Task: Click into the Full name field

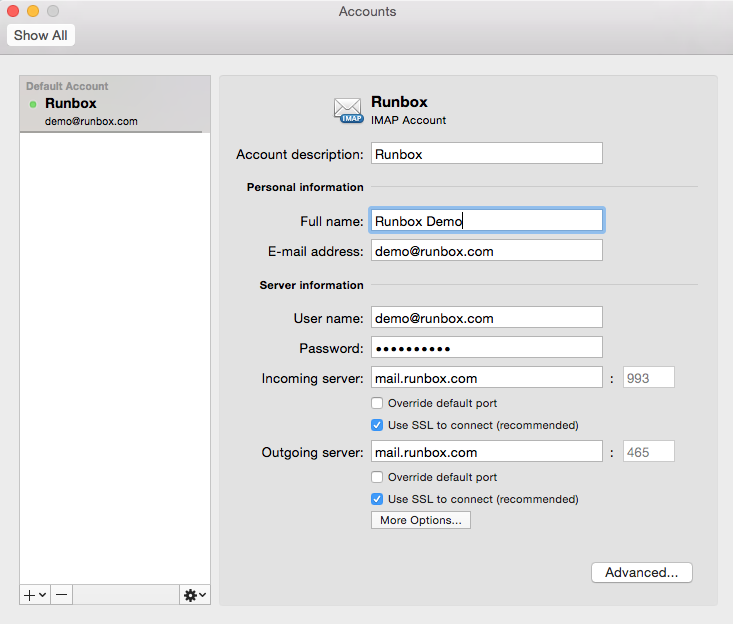Action: click(486, 220)
